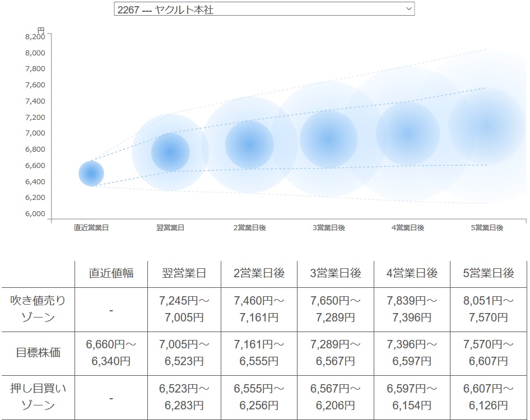This screenshot has width=530, height=420.
Task: Click the dropdown chevron arrow at selector
Action: pos(408,9)
